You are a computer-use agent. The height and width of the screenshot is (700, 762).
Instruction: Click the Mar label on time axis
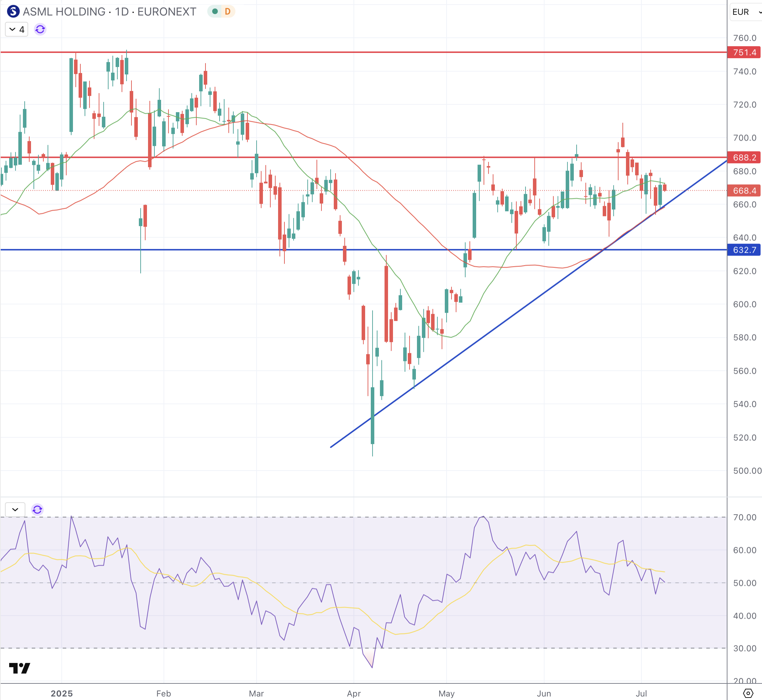pos(256,694)
